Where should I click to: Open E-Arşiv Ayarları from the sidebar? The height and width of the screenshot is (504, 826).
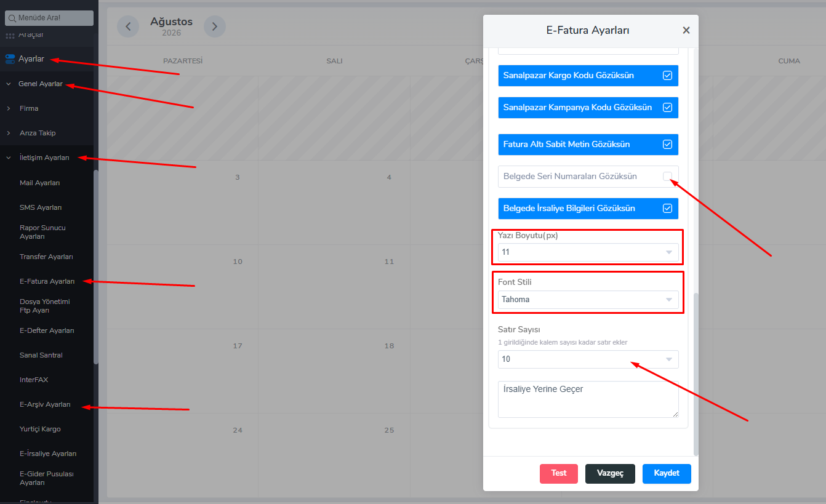[x=45, y=404]
